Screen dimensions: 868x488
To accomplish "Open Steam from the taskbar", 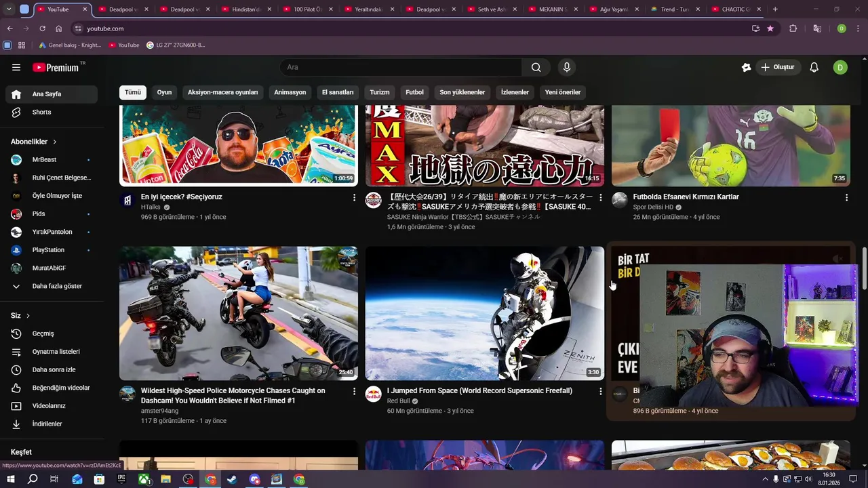I will (232, 479).
